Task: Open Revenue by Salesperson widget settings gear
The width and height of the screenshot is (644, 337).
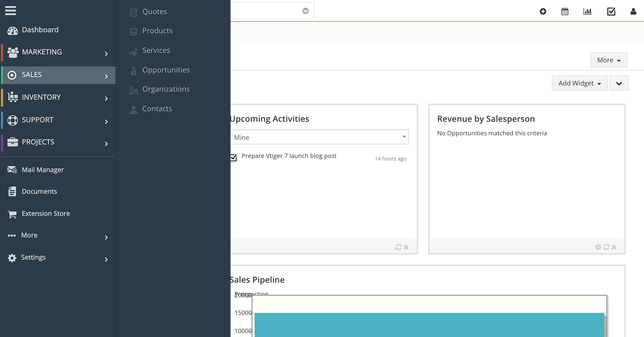Action: pos(598,247)
